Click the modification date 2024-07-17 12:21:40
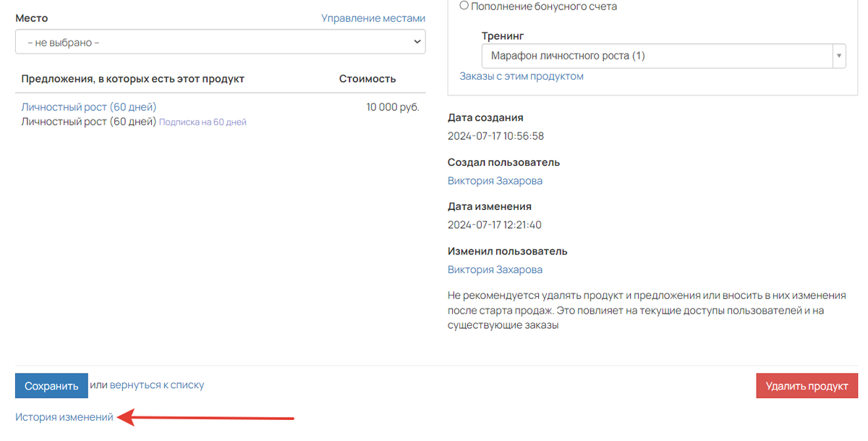Viewport: 868px width, 441px height. 495,224
